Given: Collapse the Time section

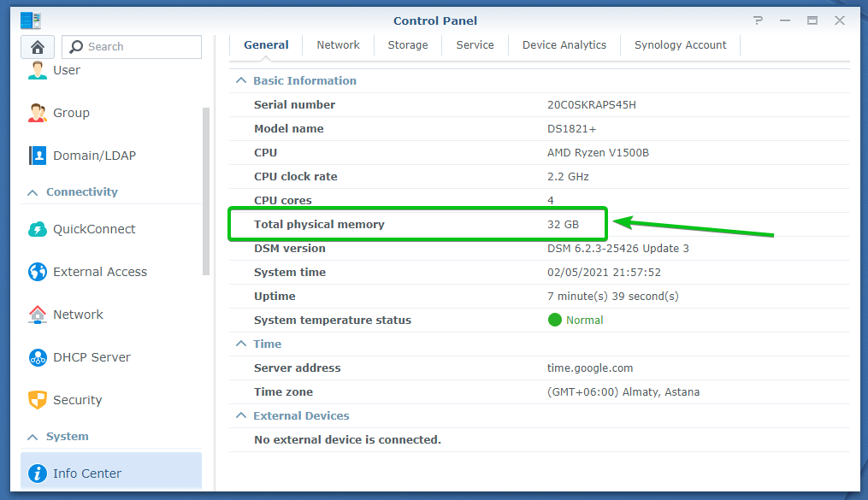Looking at the screenshot, I should click(240, 344).
